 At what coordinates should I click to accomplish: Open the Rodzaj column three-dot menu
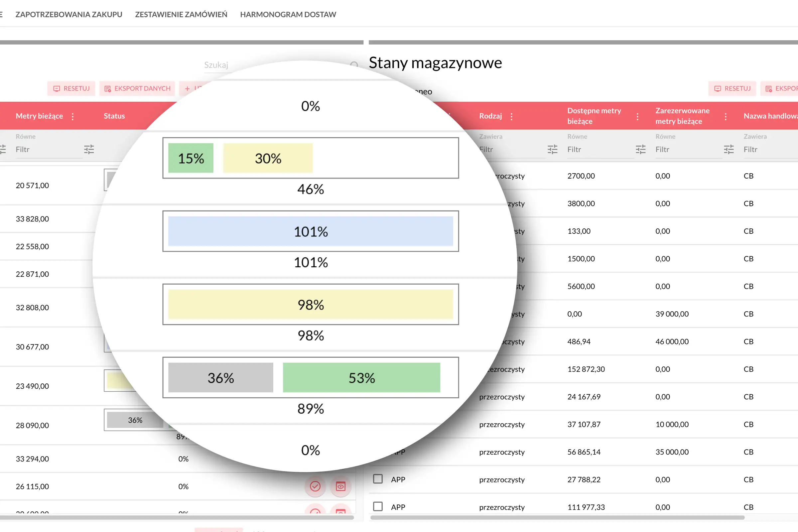pos(511,116)
